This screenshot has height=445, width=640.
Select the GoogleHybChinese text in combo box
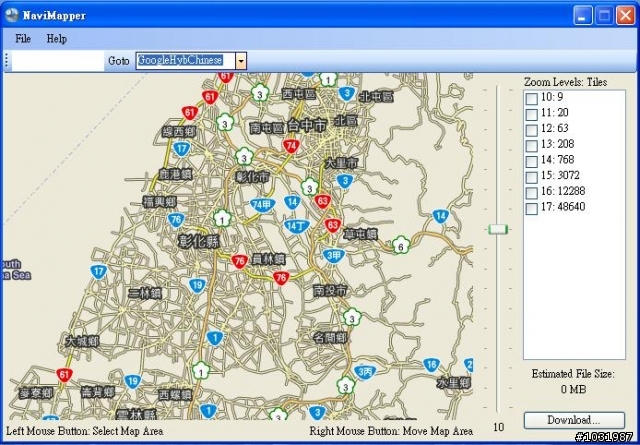(x=180, y=60)
